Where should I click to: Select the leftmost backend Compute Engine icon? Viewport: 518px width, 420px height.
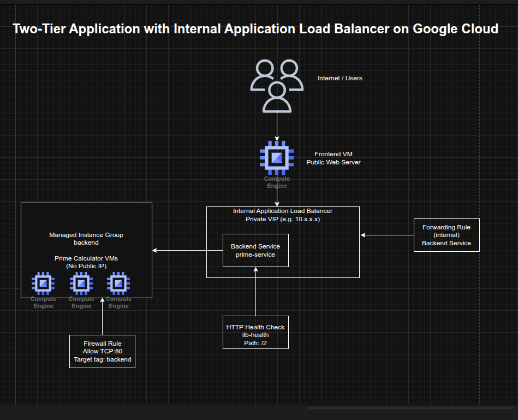[x=43, y=283]
